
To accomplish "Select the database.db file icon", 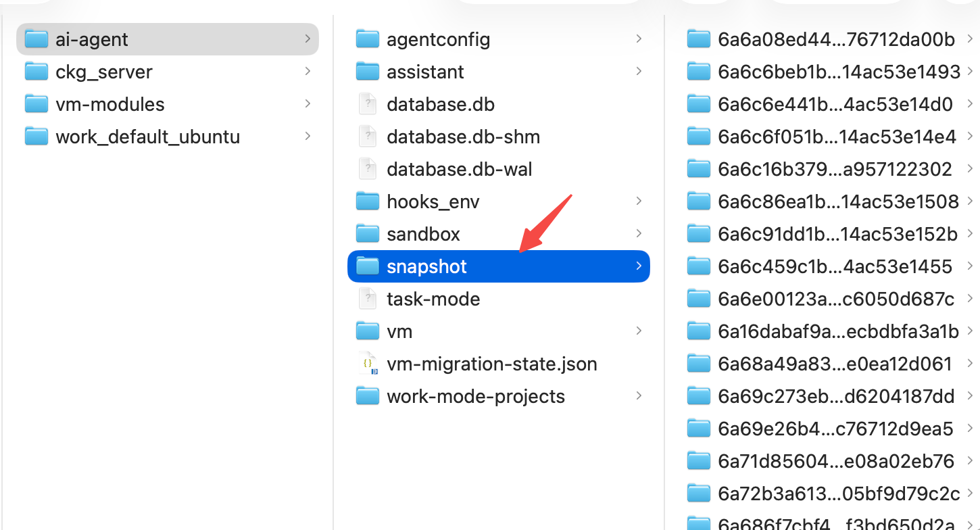I will click(x=368, y=104).
